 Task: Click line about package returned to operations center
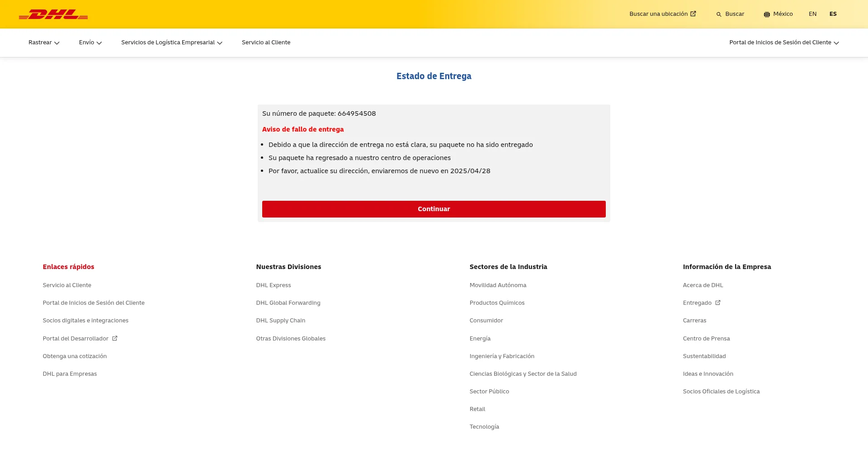[x=359, y=158]
